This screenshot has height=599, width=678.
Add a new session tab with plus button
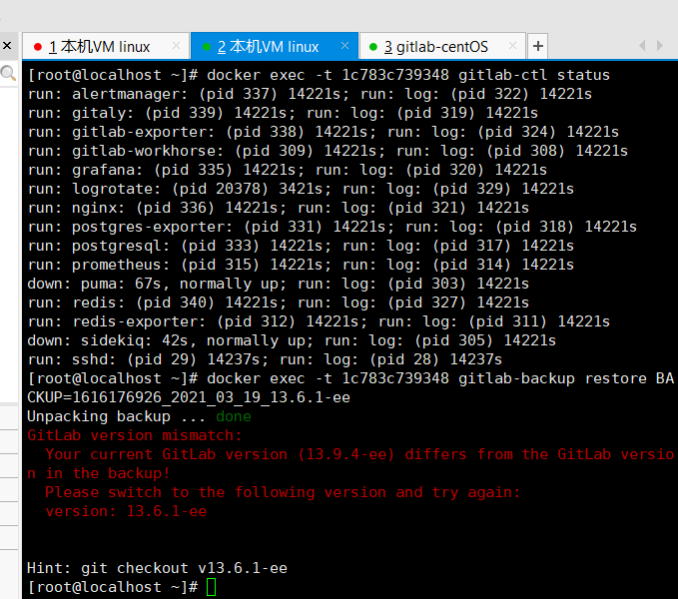point(537,46)
